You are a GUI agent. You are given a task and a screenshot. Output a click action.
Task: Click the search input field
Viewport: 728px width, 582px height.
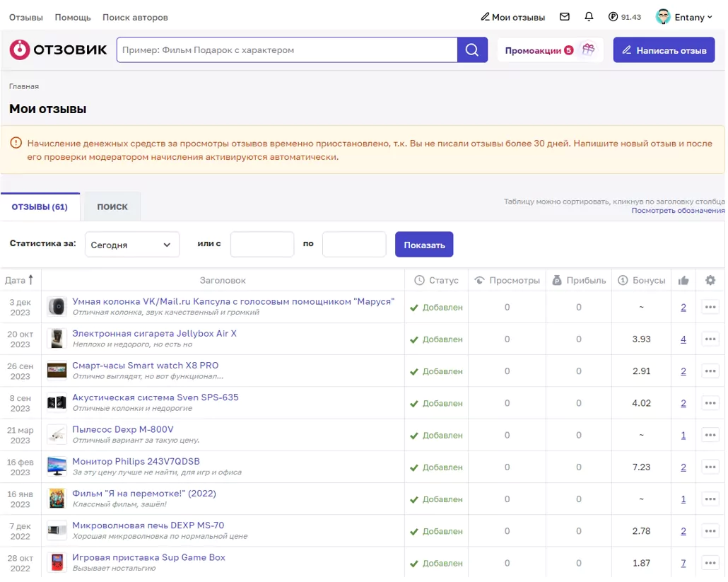[x=287, y=50]
